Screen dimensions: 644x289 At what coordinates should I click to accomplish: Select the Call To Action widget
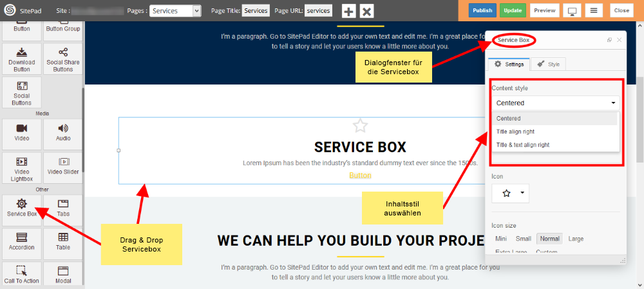(x=22, y=274)
